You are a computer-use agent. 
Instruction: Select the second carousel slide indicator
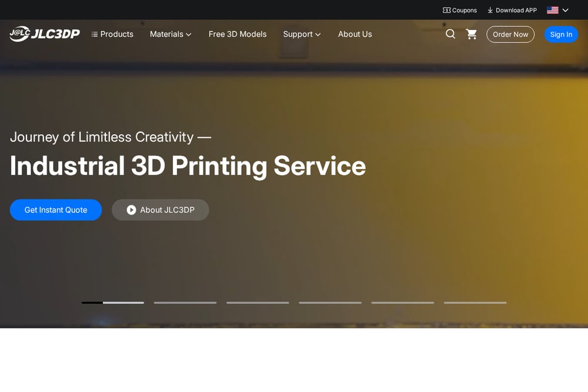185,303
